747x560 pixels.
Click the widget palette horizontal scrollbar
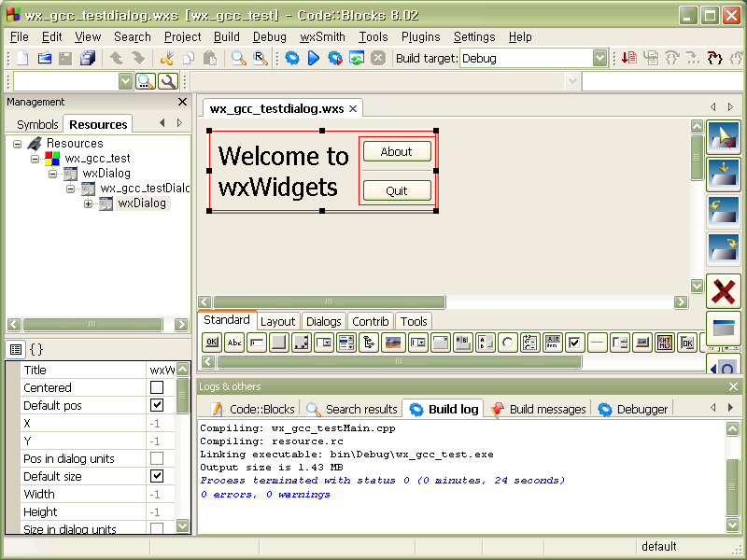400,361
